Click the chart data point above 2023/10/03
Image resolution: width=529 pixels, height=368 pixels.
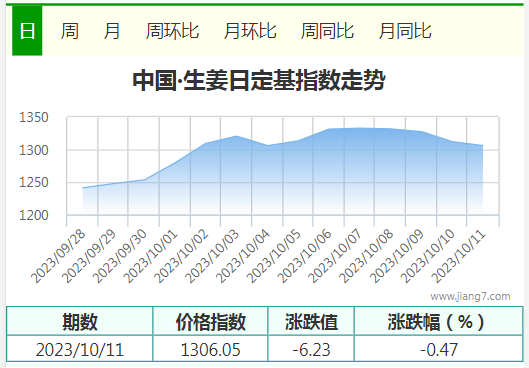[236, 136]
